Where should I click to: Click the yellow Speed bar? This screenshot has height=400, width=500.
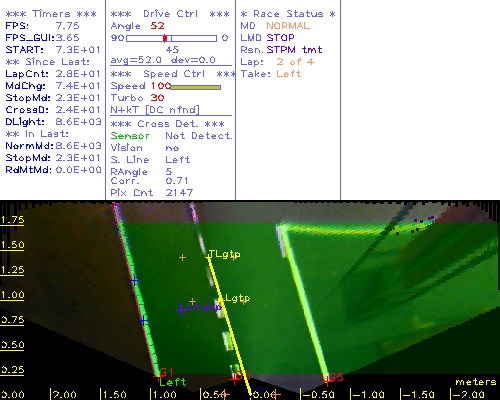(x=196, y=87)
